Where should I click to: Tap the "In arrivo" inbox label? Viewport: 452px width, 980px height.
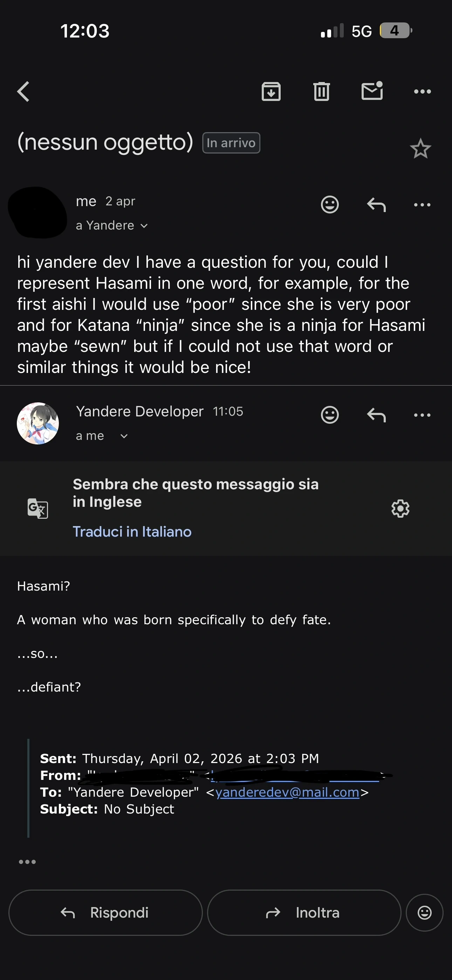(231, 143)
